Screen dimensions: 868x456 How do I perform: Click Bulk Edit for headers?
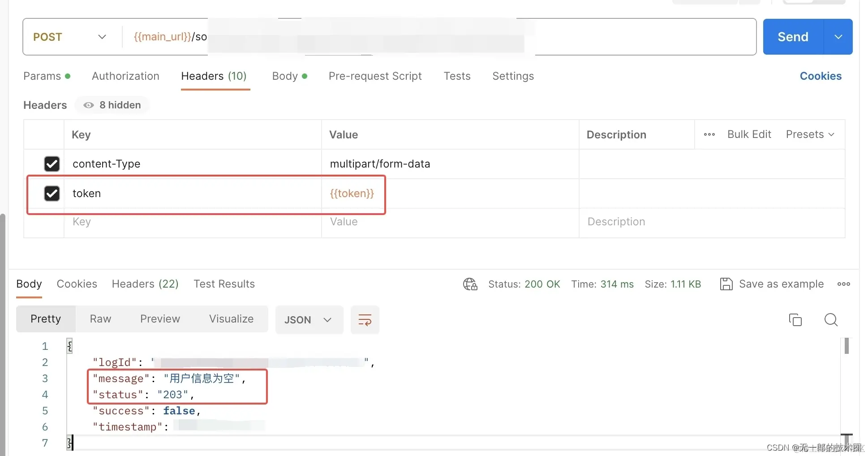pos(749,134)
